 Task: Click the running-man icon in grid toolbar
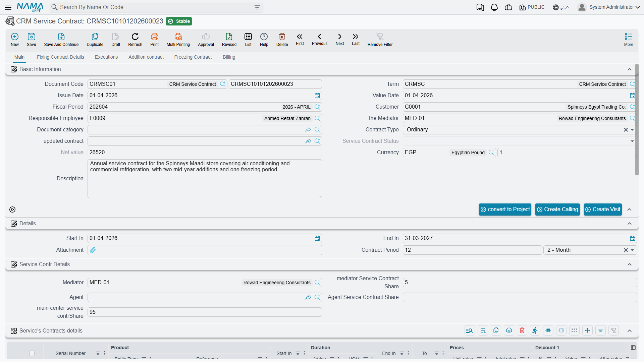[x=535, y=330]
